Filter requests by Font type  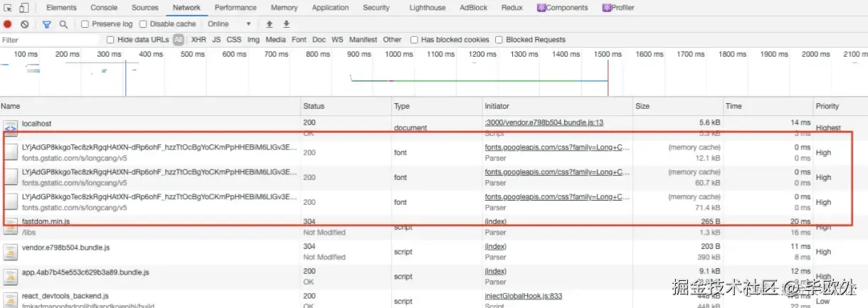tap(299, 40)
